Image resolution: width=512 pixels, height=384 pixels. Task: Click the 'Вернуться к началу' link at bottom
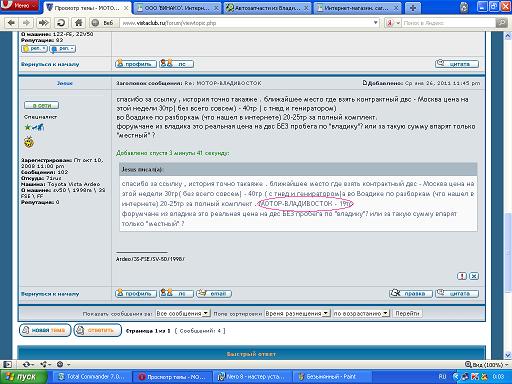click(x=50, y=294)
